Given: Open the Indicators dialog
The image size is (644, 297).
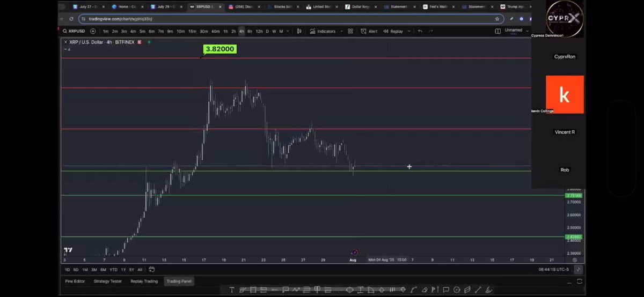Looking at the screenshot, I should click(x=322, y=31).
